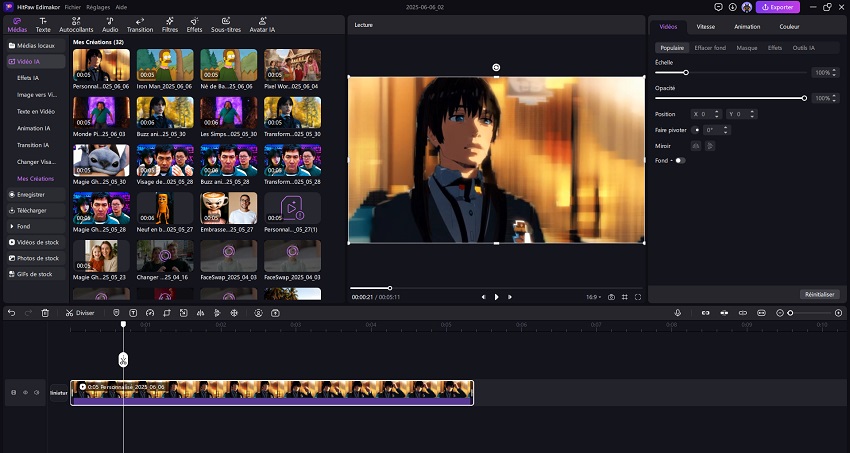
Task: Switch to the Vitesse tab
Action: tap(706, 26)
